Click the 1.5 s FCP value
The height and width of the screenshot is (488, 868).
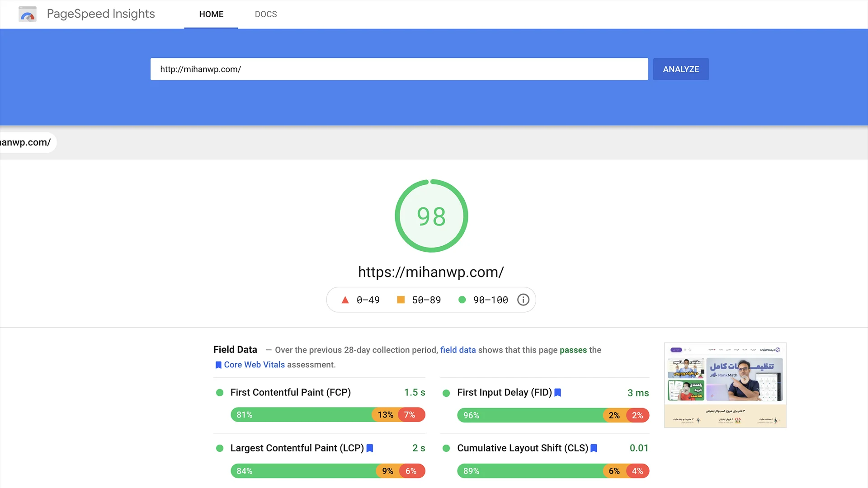415,393
